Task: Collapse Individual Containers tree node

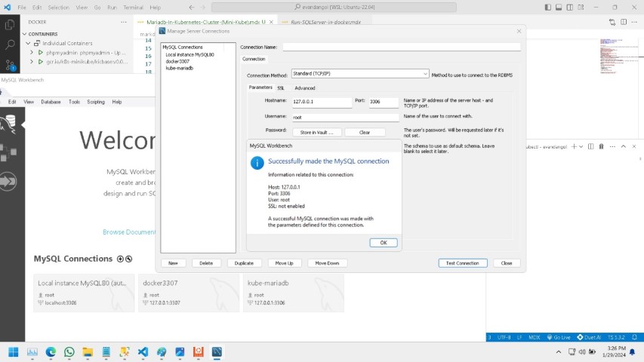Action: pyautogui.click(x=28, y=43)
